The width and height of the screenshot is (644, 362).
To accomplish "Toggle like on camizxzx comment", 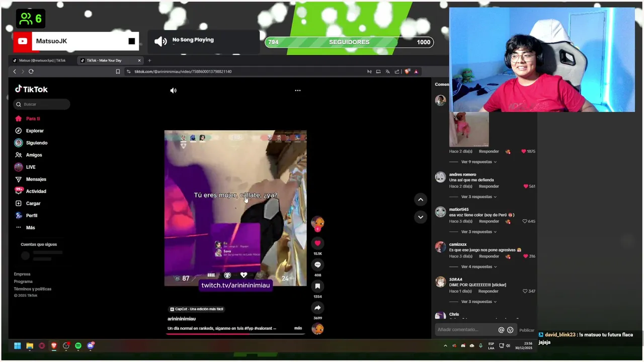I will pyautogui.click(x=525, y=256).
